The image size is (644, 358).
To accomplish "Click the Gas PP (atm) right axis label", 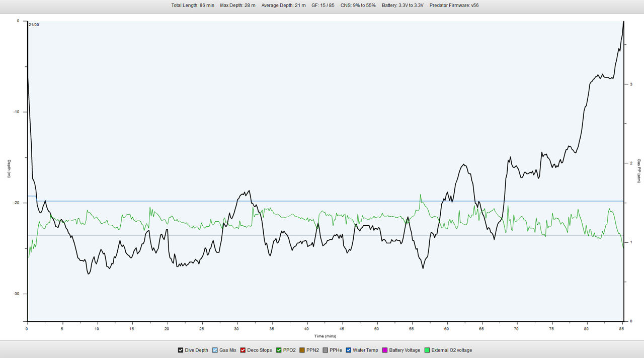I will [x=639, y=171].
